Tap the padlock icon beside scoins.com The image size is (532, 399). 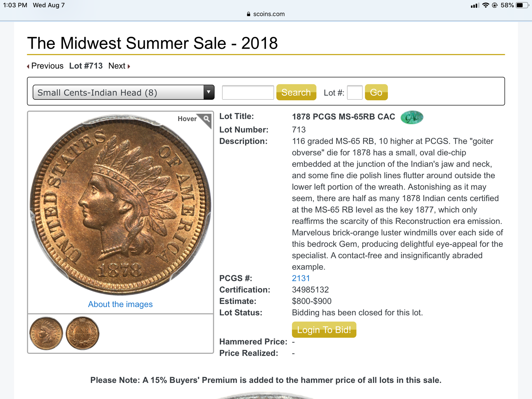(x=249, y=14)
